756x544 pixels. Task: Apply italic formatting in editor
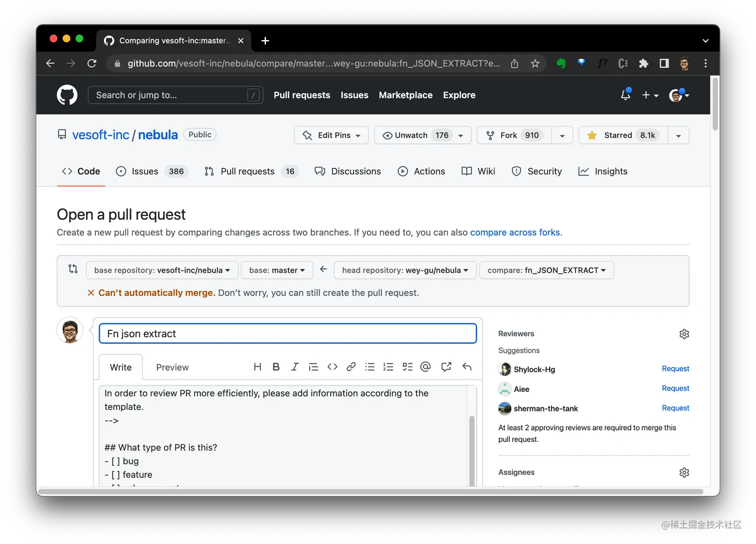pos(295,367)
